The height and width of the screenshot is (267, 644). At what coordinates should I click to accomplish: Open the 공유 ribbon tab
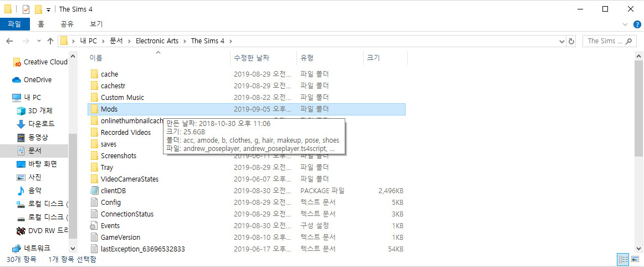67,24
